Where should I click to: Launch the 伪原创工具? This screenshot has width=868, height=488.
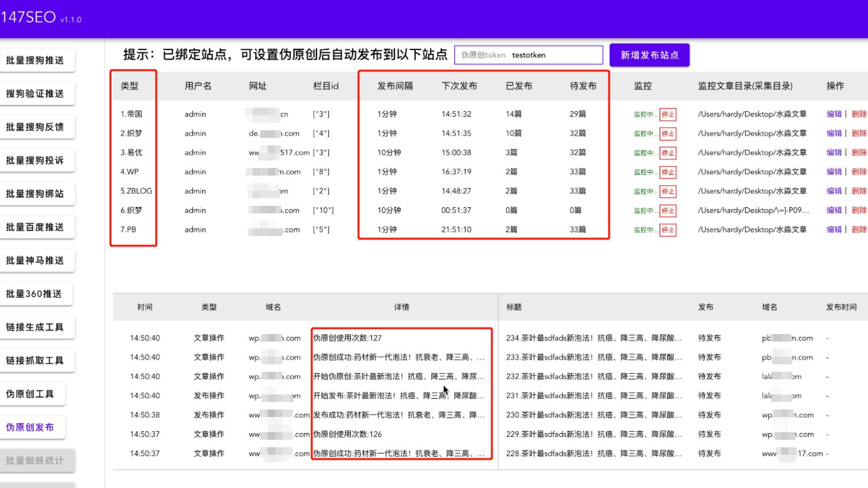(x=33, y=394)
